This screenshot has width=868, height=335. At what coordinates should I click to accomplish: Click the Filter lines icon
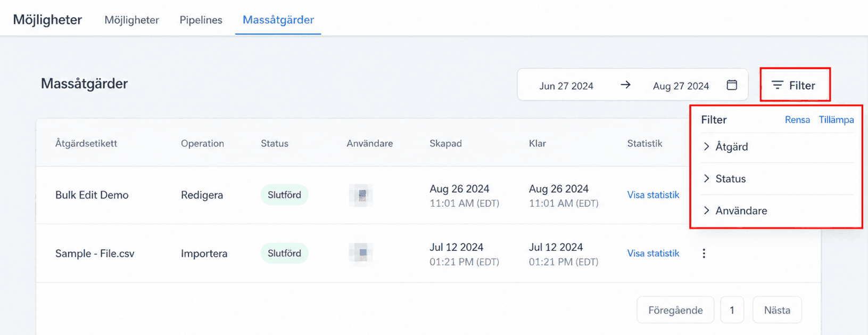point(778,85)
